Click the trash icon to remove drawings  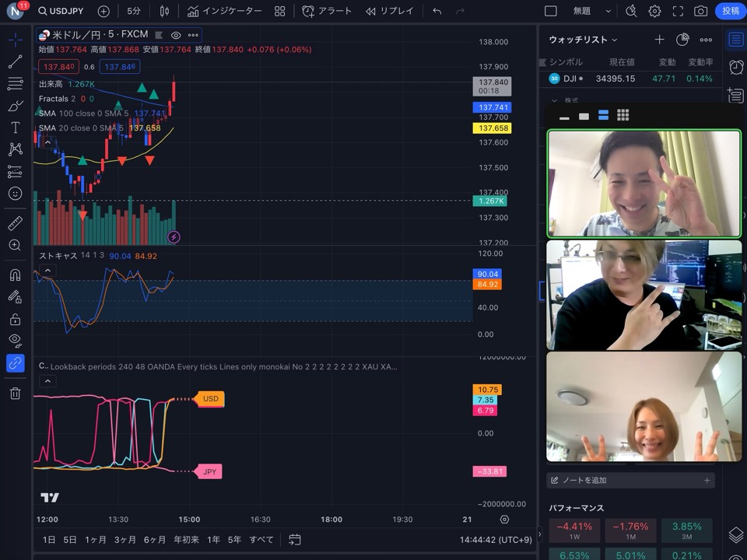[x=15, y=394]
